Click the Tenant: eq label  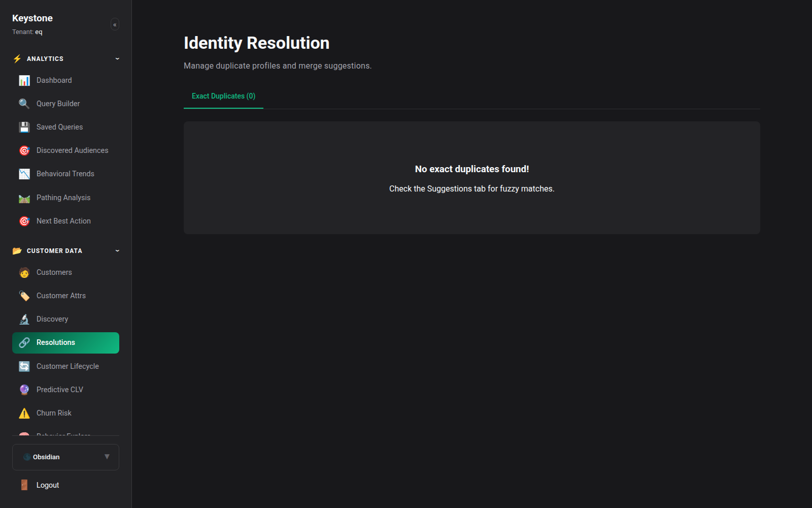27,32
